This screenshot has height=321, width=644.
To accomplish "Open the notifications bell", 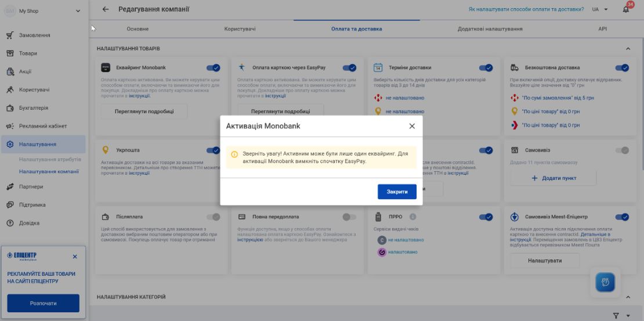I will [x=626, y=9].
